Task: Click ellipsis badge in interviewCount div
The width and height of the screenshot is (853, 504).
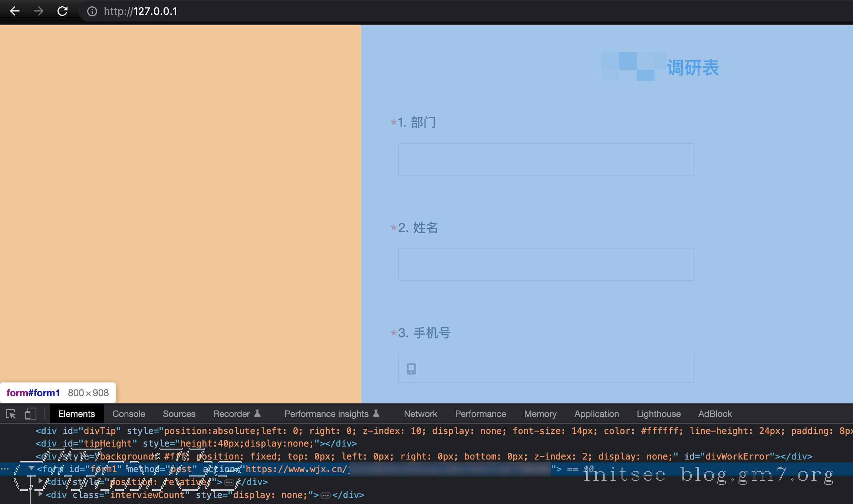Action: pos(325,495)
